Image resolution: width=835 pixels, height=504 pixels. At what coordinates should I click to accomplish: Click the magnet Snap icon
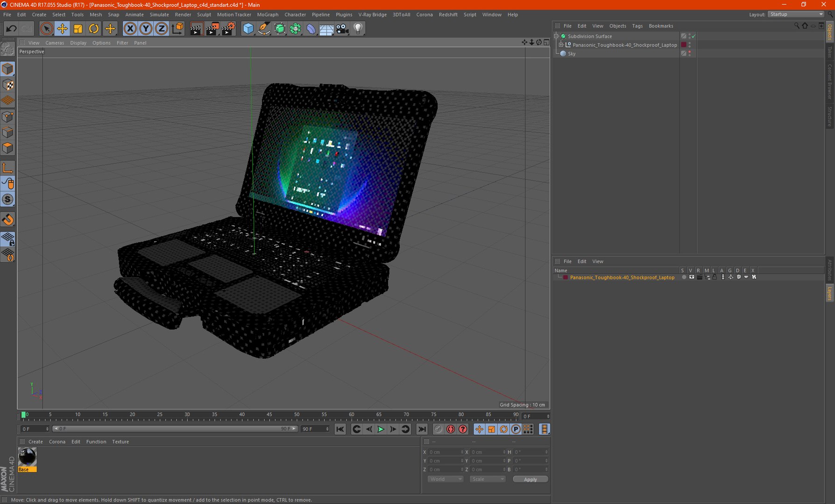(x=8, y=219)
